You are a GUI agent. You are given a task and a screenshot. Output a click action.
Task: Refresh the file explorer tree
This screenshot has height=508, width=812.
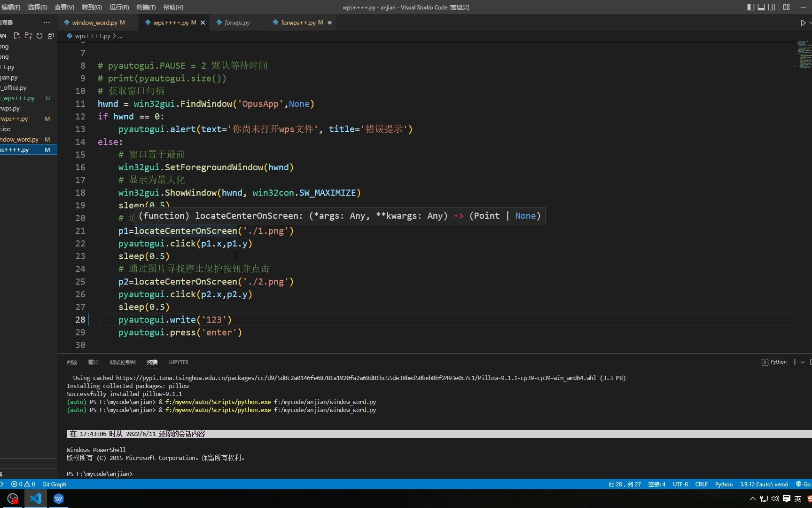pyautogui.click(x=39, y=36)
